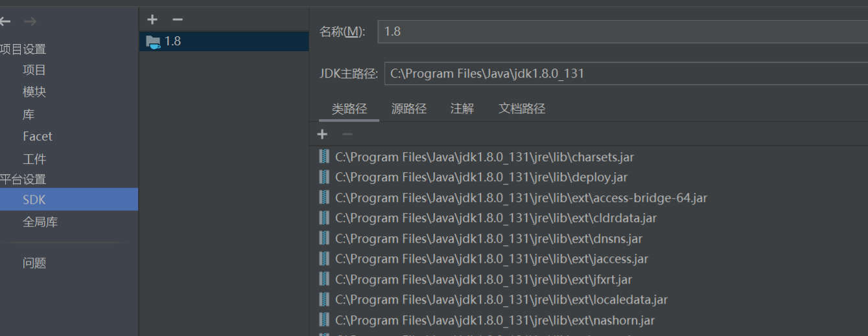This screenshot has height=336, width=868.
Task: Click the 1.8 SDK folder icon
Action: (153, 41)
